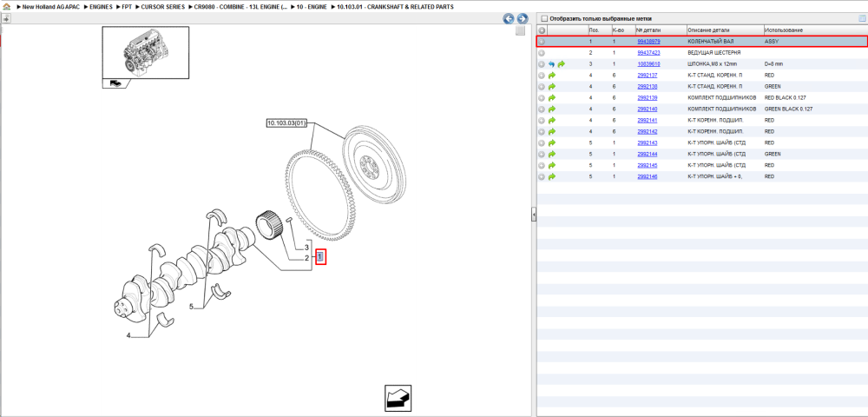Click the small square button under the navigation arrows
Viewport: 868px width, 417px height.
pos(520,31)
